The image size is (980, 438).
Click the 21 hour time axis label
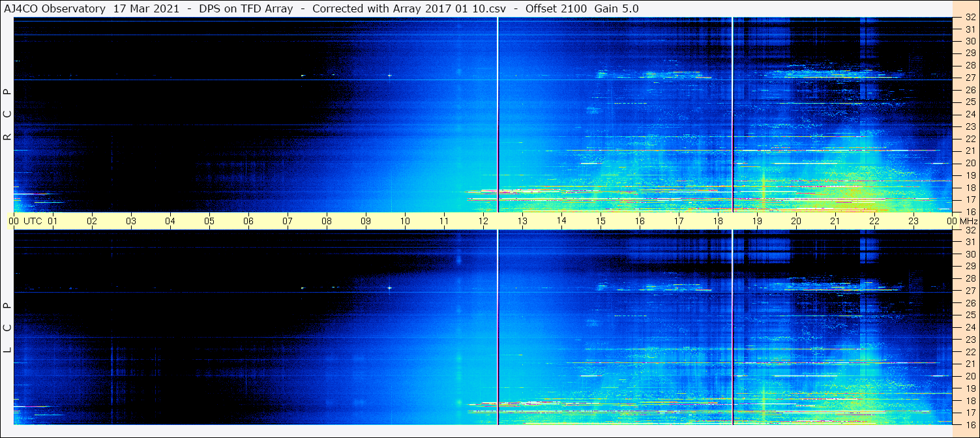835,221
